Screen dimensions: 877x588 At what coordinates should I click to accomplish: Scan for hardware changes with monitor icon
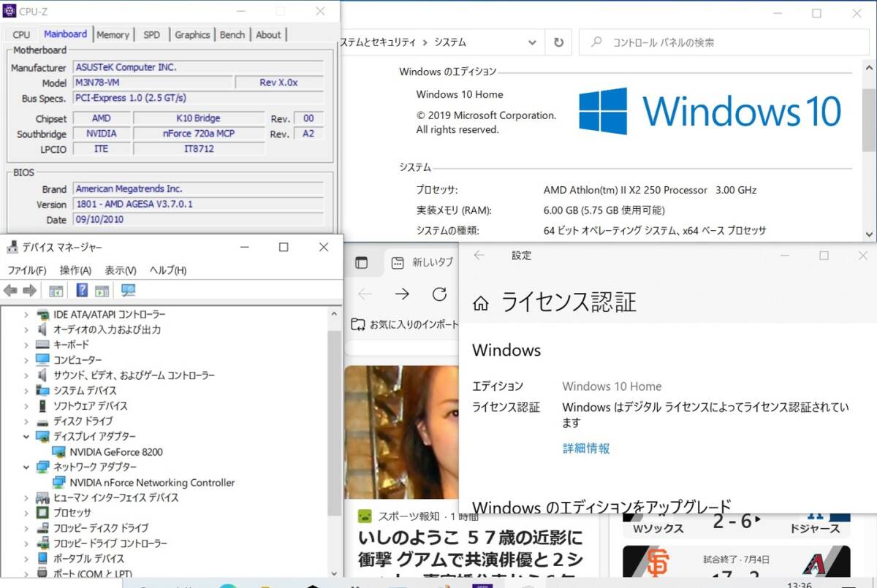[129, 291]
